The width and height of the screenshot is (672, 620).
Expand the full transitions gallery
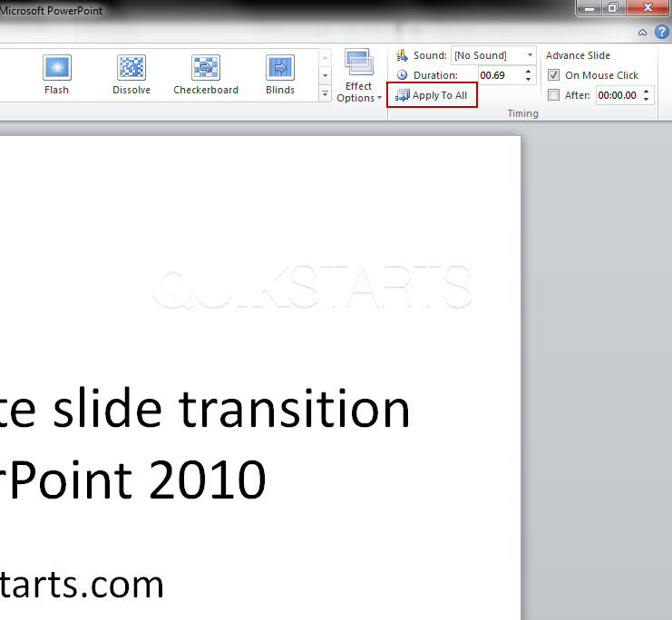pyautogui.click(x=325, y=93)
